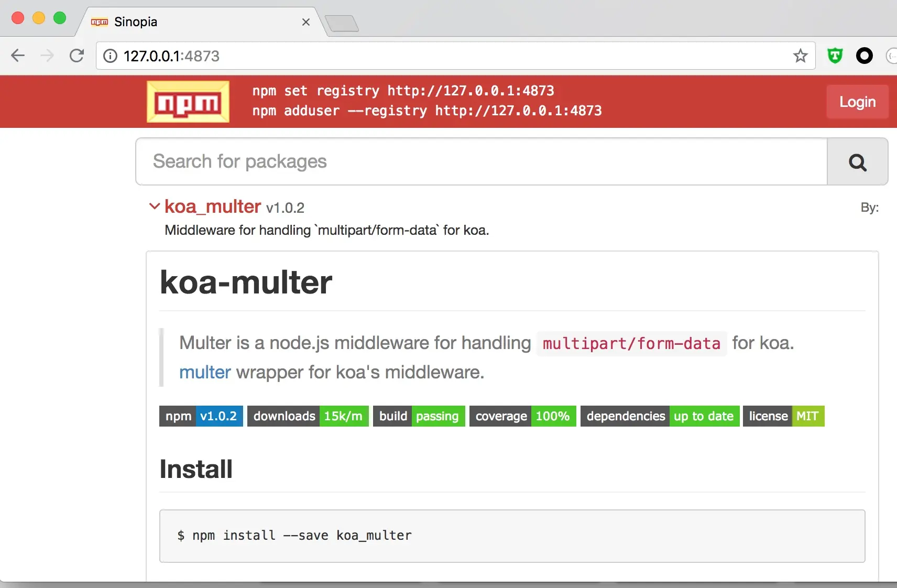Click the browser back arrow
The image size is (897, 588).
(x=18, y=56)
